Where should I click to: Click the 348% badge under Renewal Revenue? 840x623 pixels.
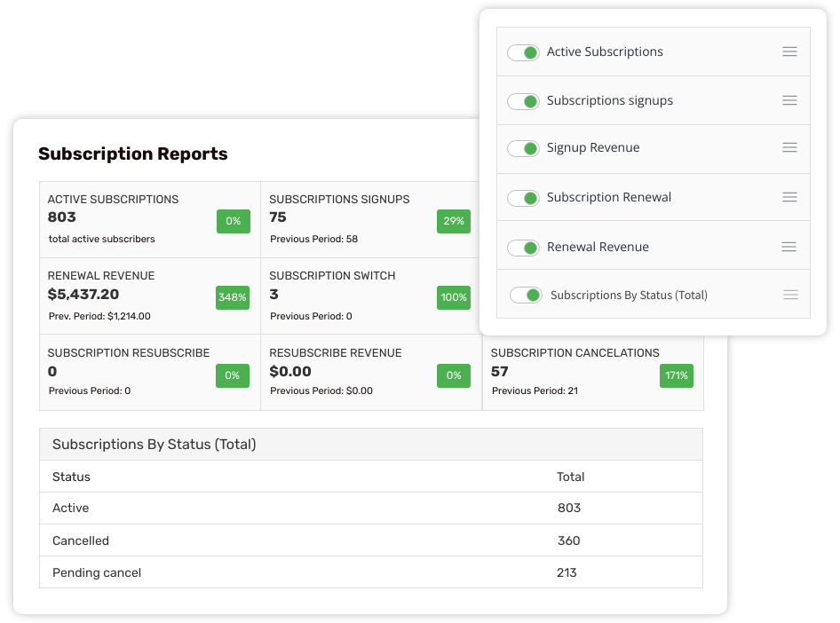pyautogui.click(x=232, y=298)
